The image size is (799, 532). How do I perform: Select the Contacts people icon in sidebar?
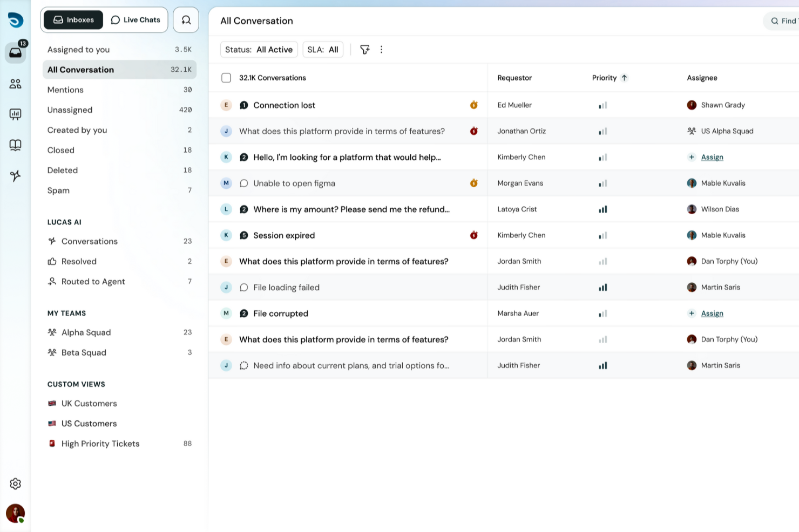tap(16, 84)
